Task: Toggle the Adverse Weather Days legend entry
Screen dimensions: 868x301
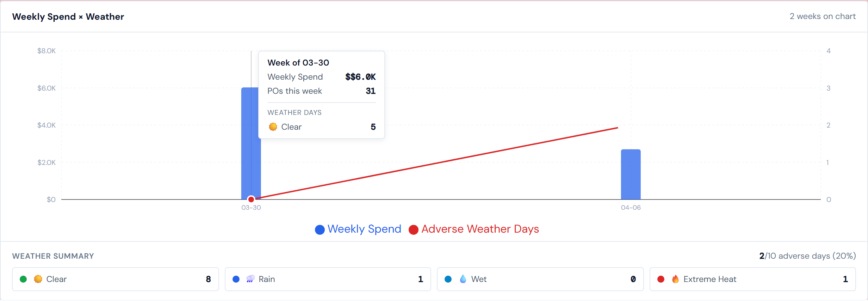Action: (473, 229)
